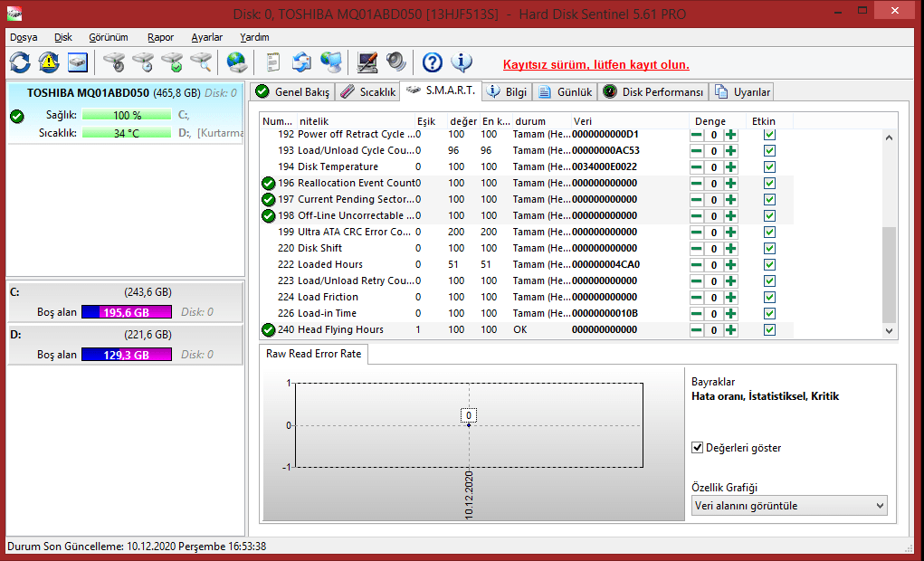Screen dimensions: 924x561
Task: Click green health check icon beside Sağlık
Action: pos(17,117)
